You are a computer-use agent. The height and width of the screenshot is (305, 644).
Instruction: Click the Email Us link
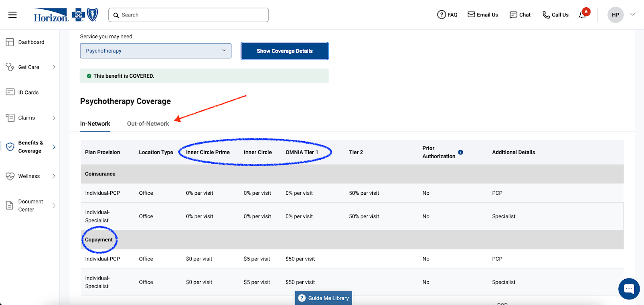483,15
